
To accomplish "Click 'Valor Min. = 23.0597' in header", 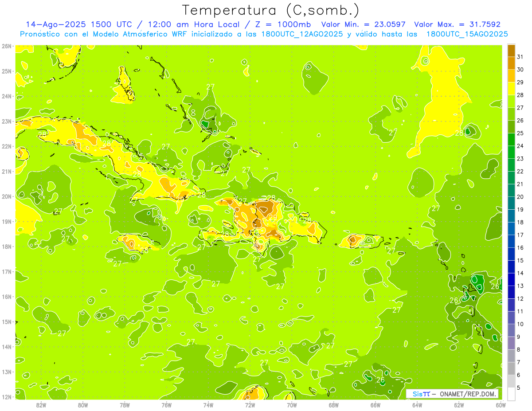I will click(364, 24).
